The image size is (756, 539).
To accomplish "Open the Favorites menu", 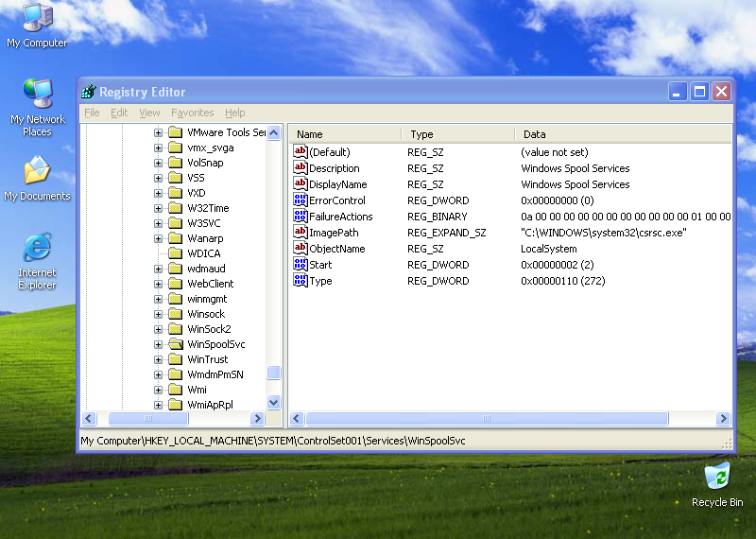I will [x=193, y=113].
